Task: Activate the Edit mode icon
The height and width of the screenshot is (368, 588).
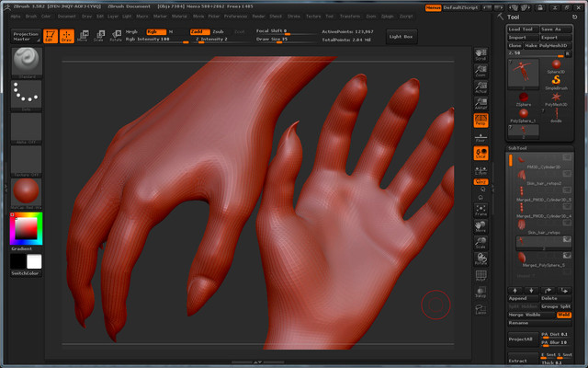Action: 50,36
